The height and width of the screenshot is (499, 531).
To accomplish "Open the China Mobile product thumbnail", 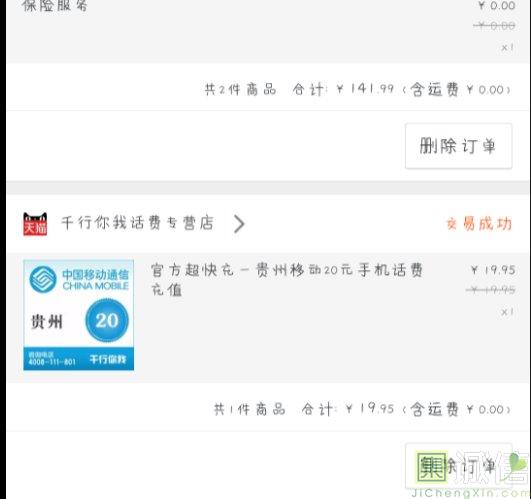I will (x=79, y=315).
